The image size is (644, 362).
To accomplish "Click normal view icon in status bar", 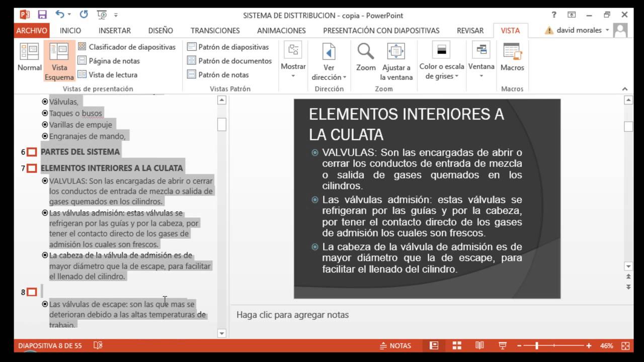I will pos(434,345).
